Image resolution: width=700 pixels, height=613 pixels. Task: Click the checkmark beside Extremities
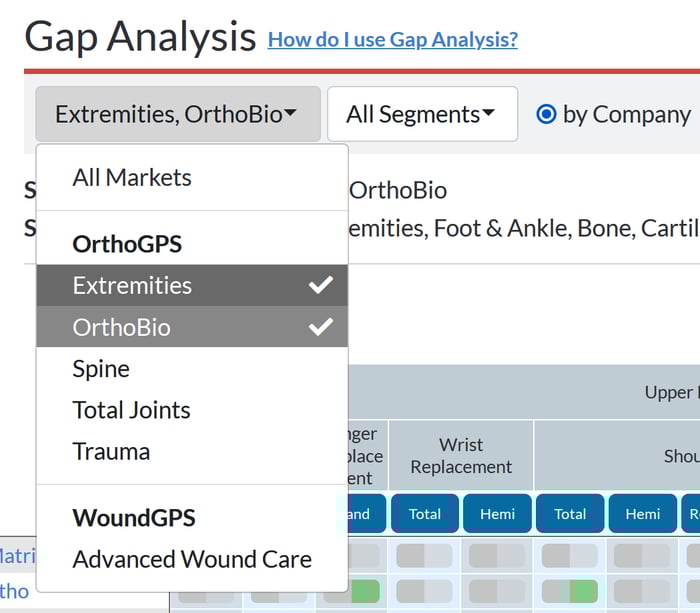(x=321, y=285)
